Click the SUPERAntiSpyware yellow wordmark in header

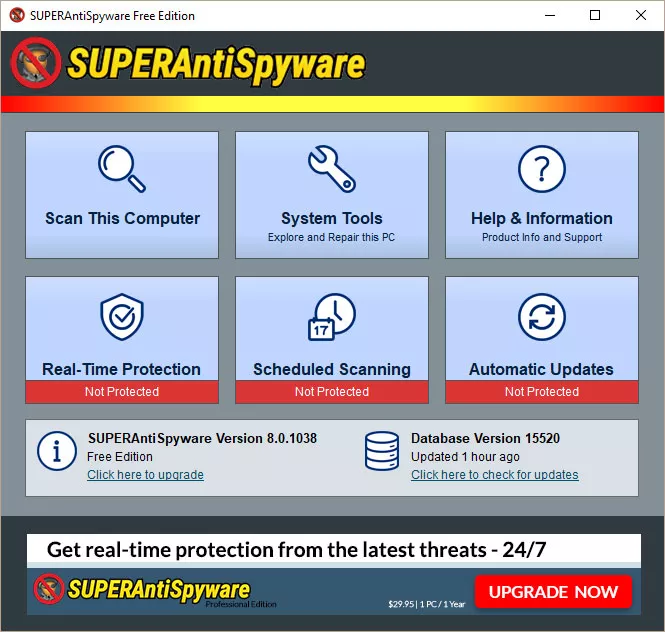(x=216, y=64)
